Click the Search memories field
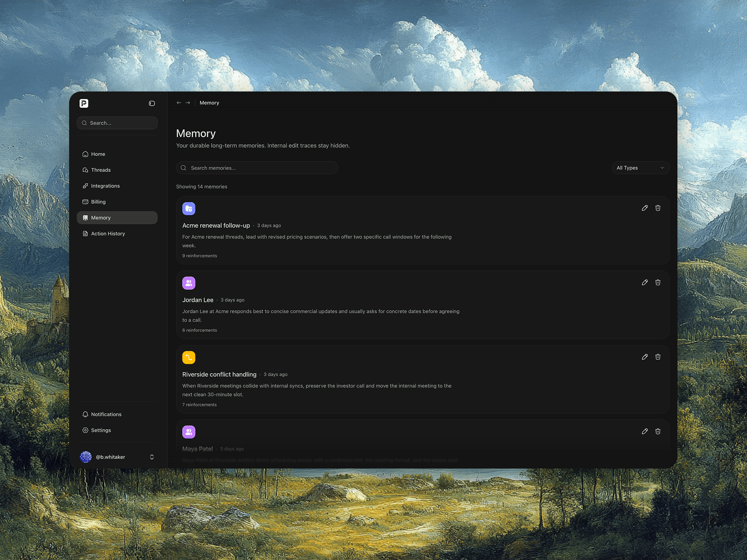This screenshot has width=747, height=560. [x=257, y=168]
